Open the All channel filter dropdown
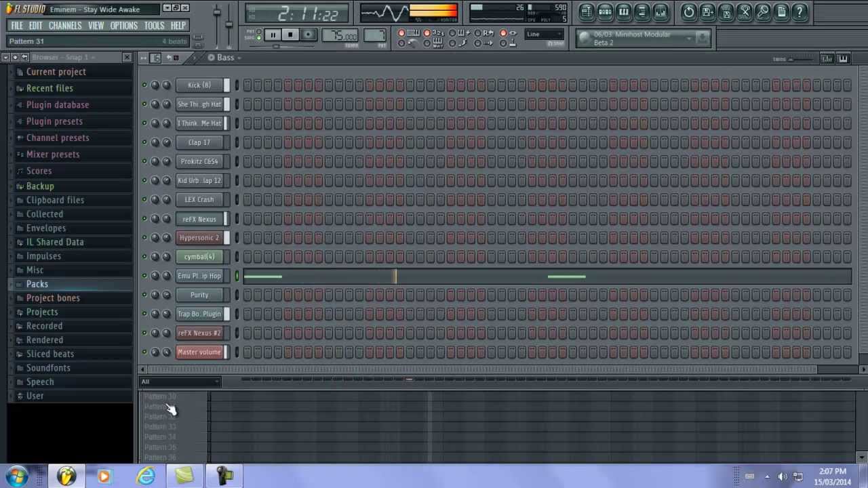Image resolution: width=868 pixels, height=488 pixels. point(180,382)
